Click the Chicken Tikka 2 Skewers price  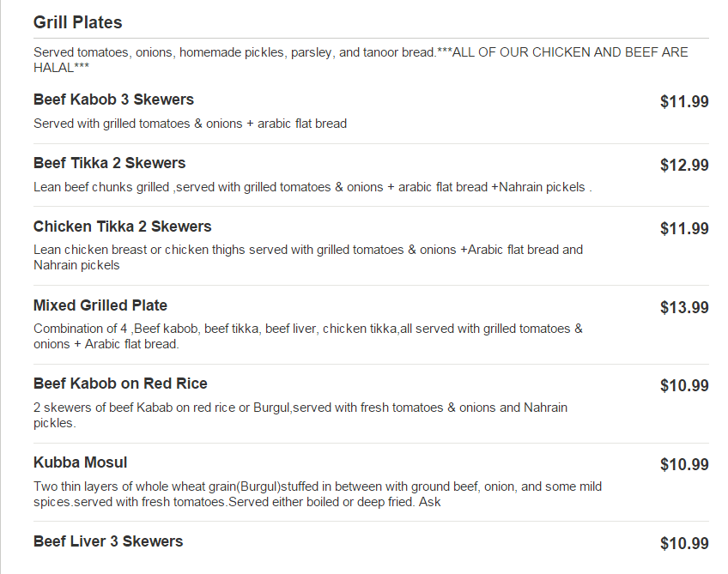684,229
